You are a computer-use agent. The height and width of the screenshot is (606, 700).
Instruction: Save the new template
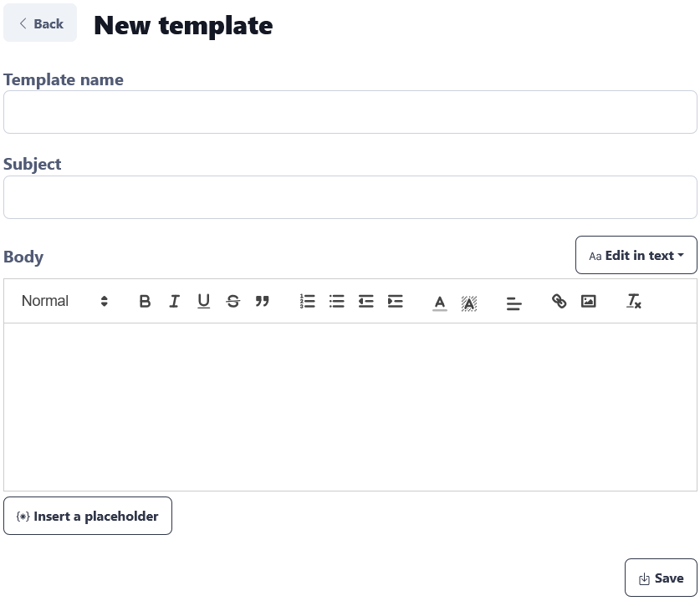[661, 578]
